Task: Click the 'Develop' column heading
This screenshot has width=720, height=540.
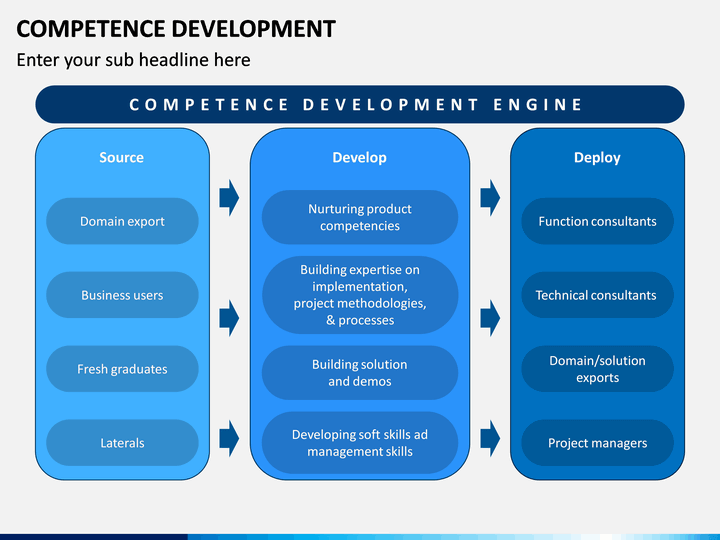Action: [x=360, y=158]
